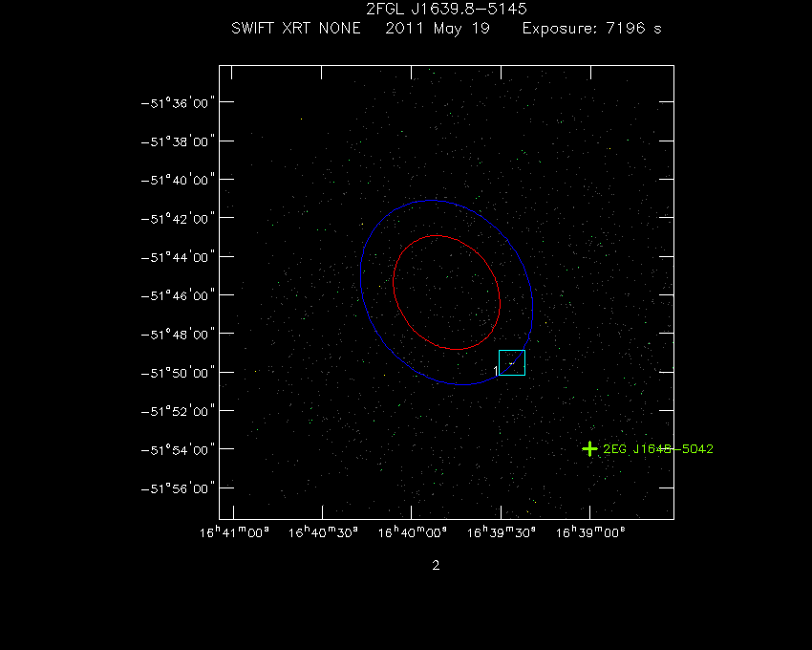Viewport: 812px width, 650px height.
Task: Click the declination label -51°52'00"
Action: pos(178,411)
